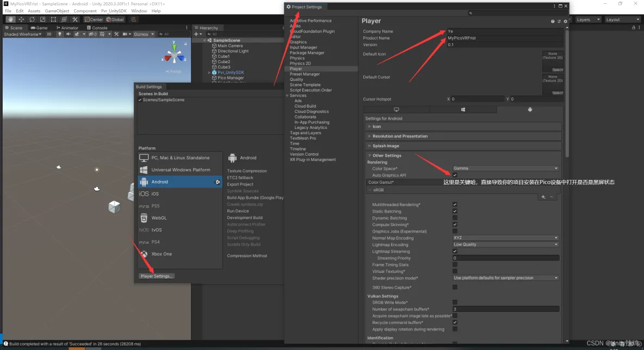Open custom editor tools icon in toolbar
Viewport: 644px width, 350px height.
pyautogui.click(x=75, y=19)
